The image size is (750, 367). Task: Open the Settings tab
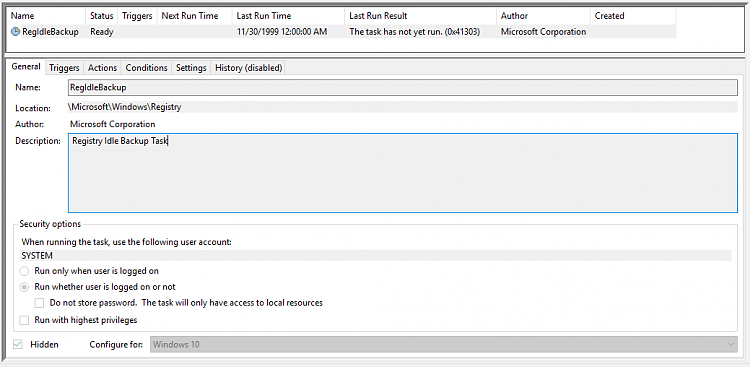191,68
